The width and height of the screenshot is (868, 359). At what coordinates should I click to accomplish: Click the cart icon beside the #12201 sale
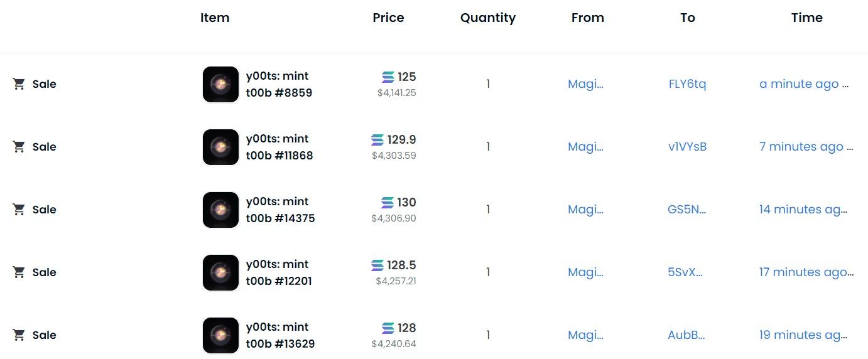coord(19,272)
